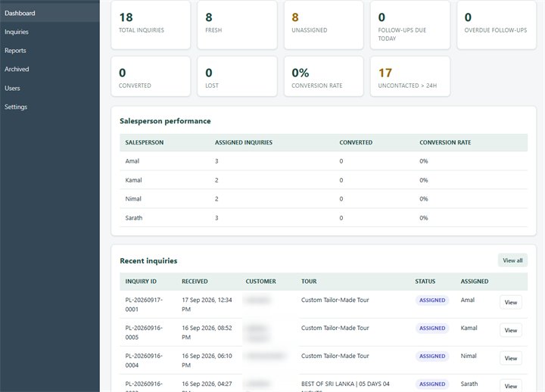Viewport: 545px width, 392px height.
Task: Click the 16 Sep 2026, 06:10 PM date
Action: (207, 360)
